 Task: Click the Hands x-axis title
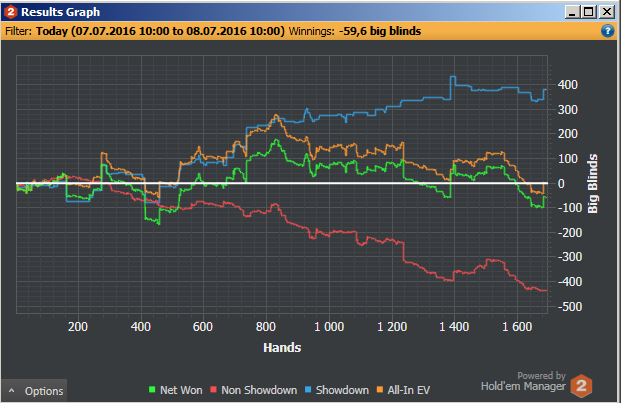(x=282, y=348)
